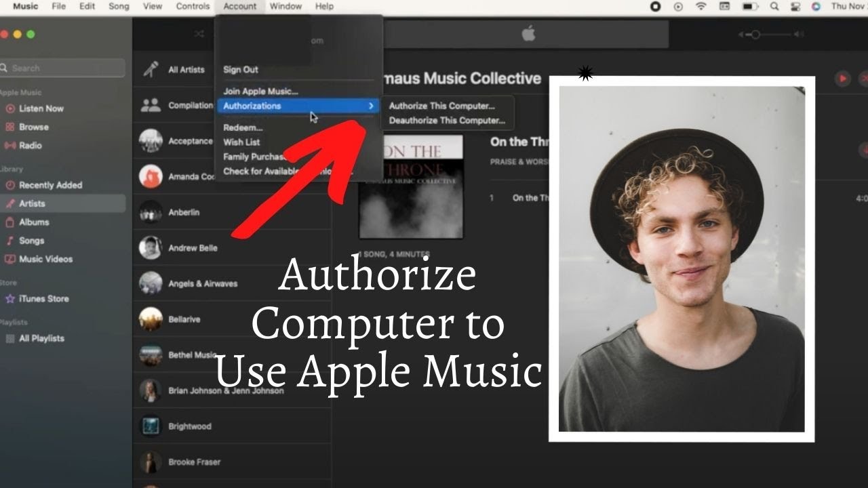Image resolution: width=868 pixels, height=488 pixels.
Task: Select Andrew Belle in artist list
Action: (x=232, y=248)
